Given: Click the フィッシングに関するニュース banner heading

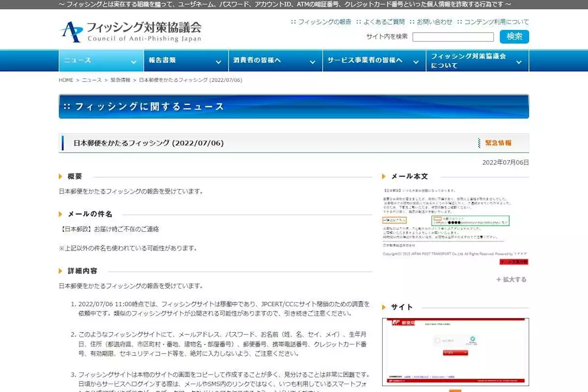Looking at the screenshot, I should (x=149, y=107).
